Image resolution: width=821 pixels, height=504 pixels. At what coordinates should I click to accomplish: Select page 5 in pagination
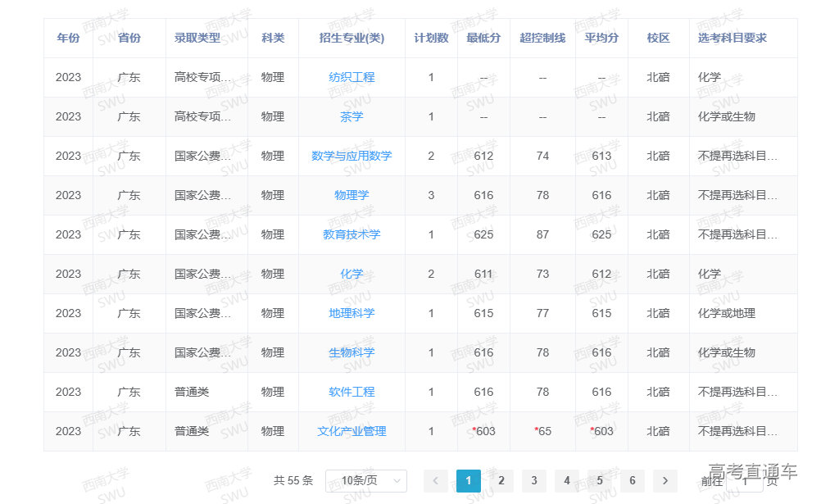[600, 481]
